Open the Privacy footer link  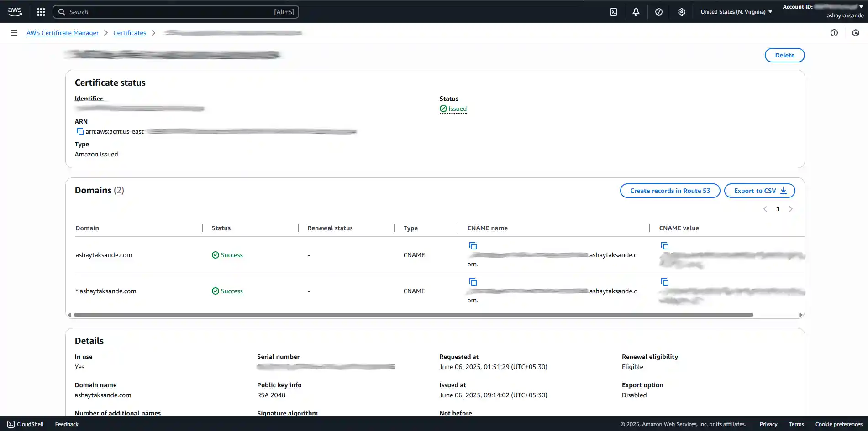(768, 424)
